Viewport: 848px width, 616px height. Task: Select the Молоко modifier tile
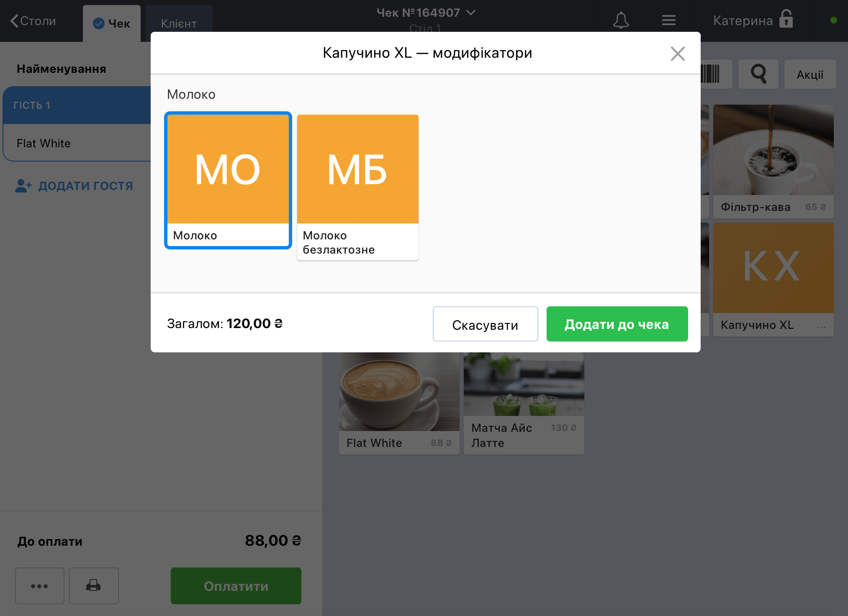coord(228,180)
